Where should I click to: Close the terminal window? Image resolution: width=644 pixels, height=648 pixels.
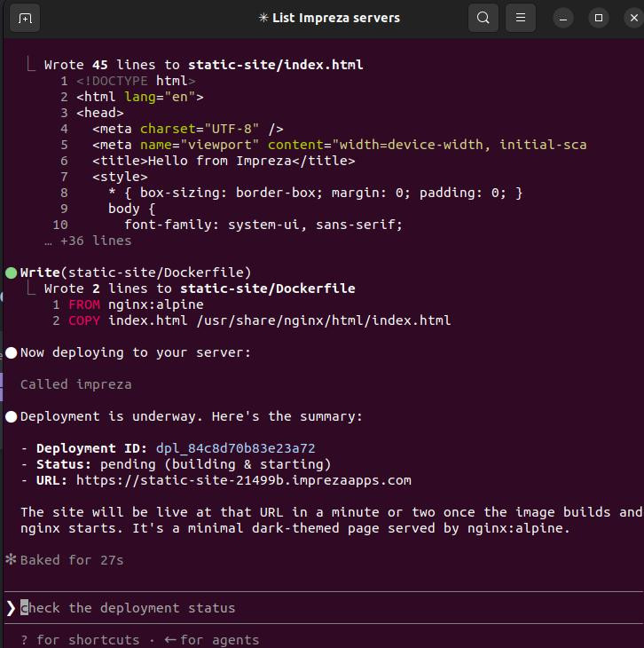click(634, 18)
